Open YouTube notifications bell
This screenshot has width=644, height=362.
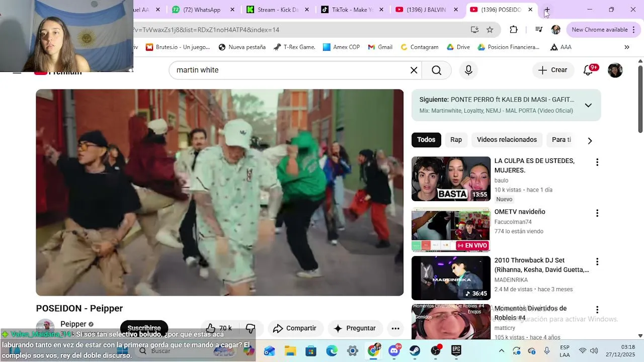click(588, 70)
